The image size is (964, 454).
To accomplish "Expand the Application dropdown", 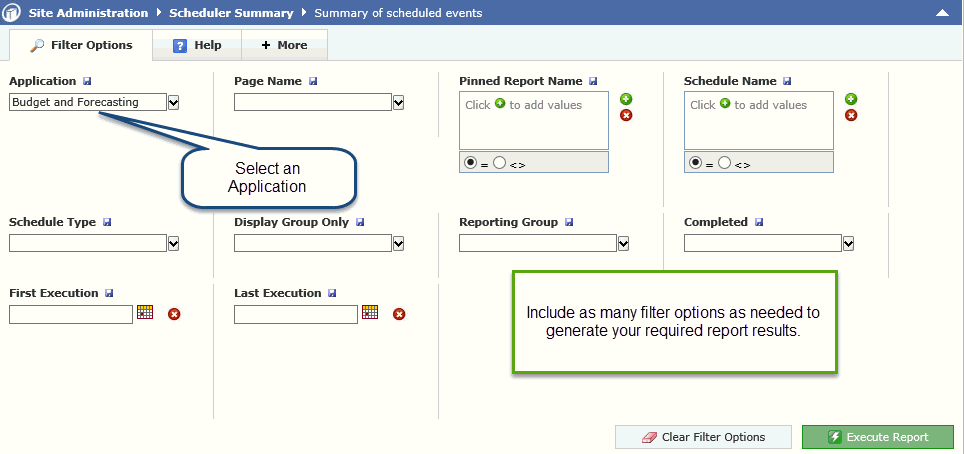I will point(174,102).
